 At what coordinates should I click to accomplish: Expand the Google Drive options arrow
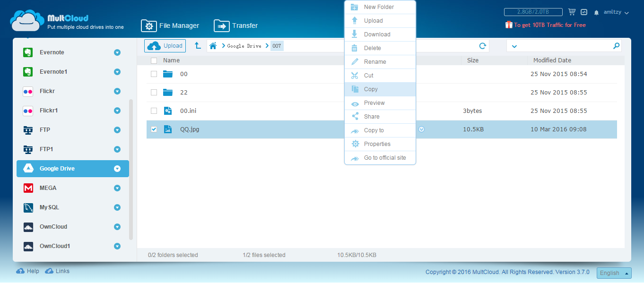(117, 169)
